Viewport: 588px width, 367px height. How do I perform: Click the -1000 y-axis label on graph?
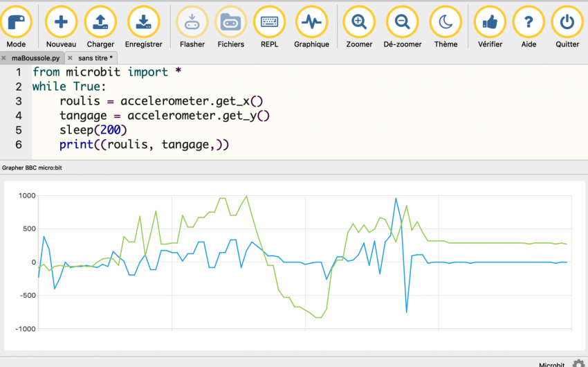pyautogui.click(x=26, y=329)
